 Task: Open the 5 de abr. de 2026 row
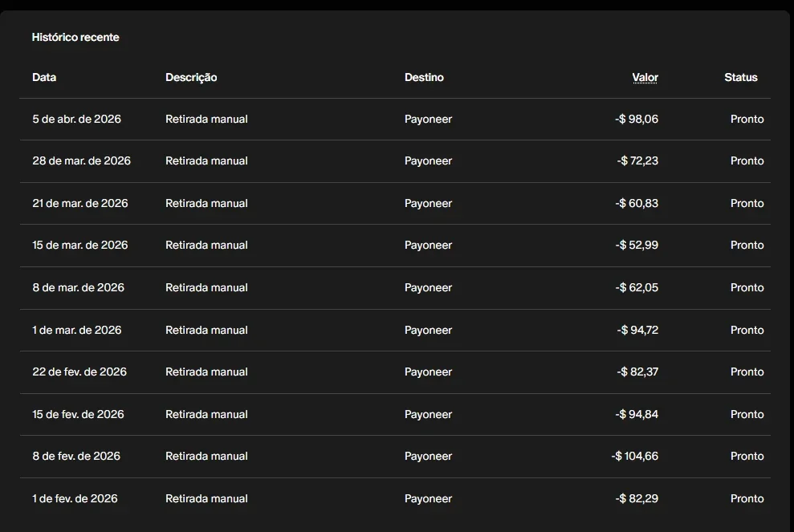tap(395, 119)
